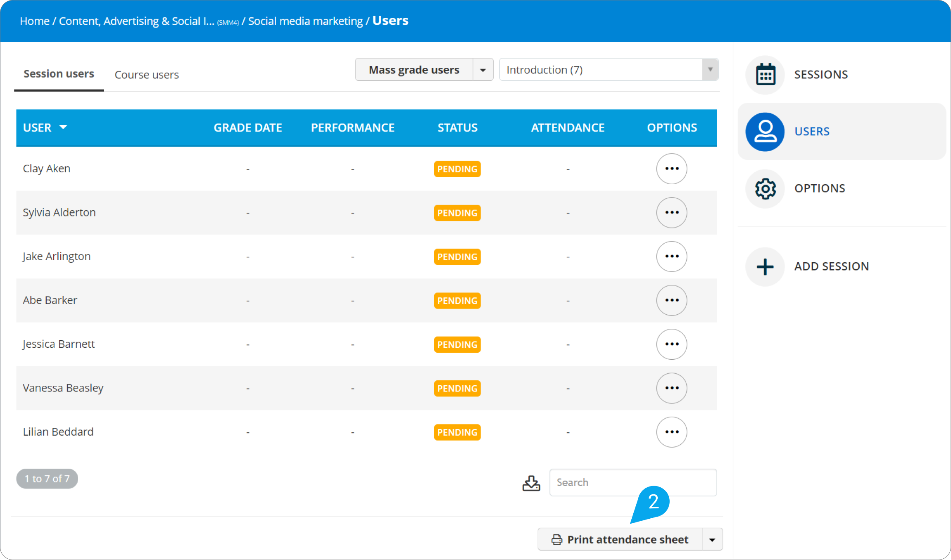Open options menu for Vanessa Beasley
951x560 pixels.
(672, 388)
